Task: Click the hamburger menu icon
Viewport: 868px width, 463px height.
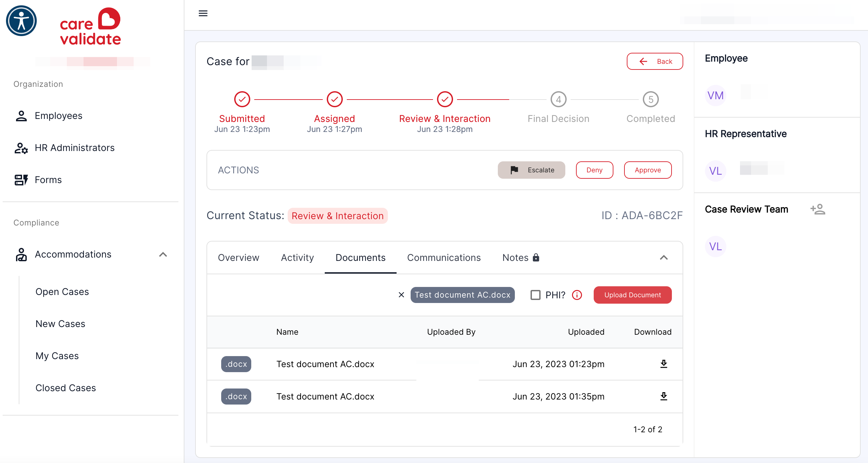Action: (203, 13)
